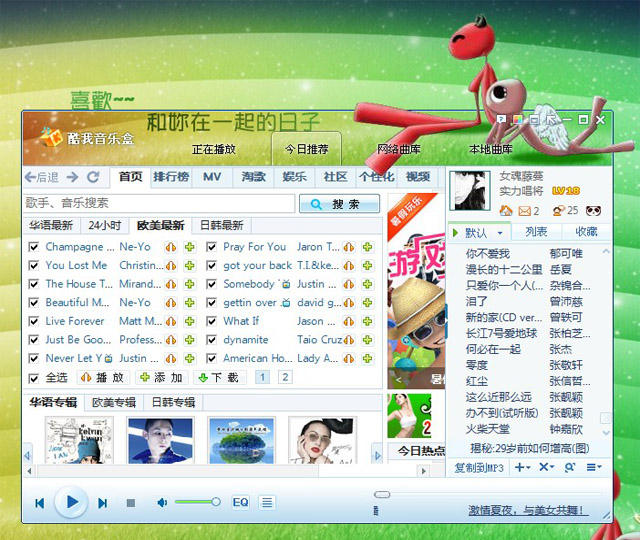This screenshot has width=640, height=540.
Task: Switch to the 网络曲库 tab
Action: pos(399,149)
